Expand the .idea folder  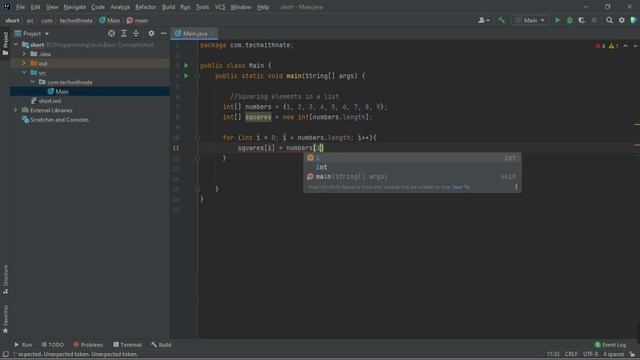[x=24, y=54]
